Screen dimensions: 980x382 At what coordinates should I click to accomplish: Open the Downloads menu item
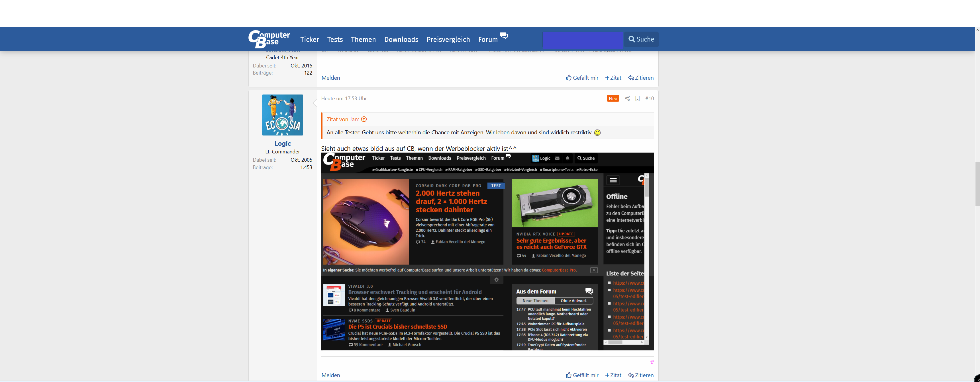pos(401,39)
